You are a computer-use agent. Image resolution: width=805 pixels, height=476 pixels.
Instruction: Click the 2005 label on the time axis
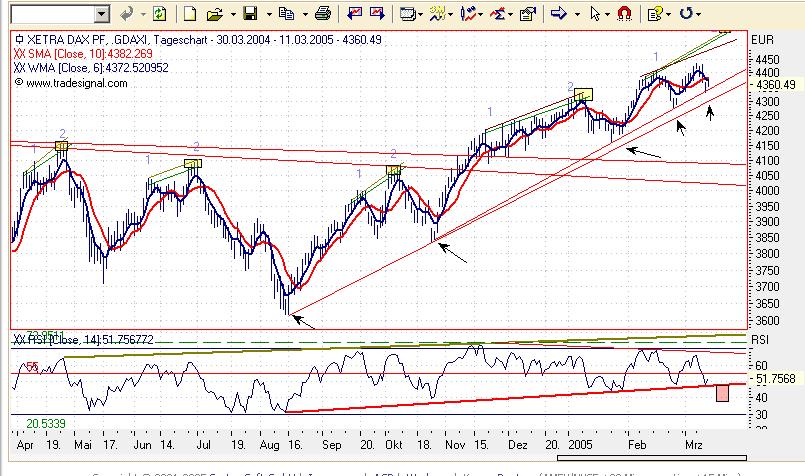pyautogui.click(x=580, y=445)
